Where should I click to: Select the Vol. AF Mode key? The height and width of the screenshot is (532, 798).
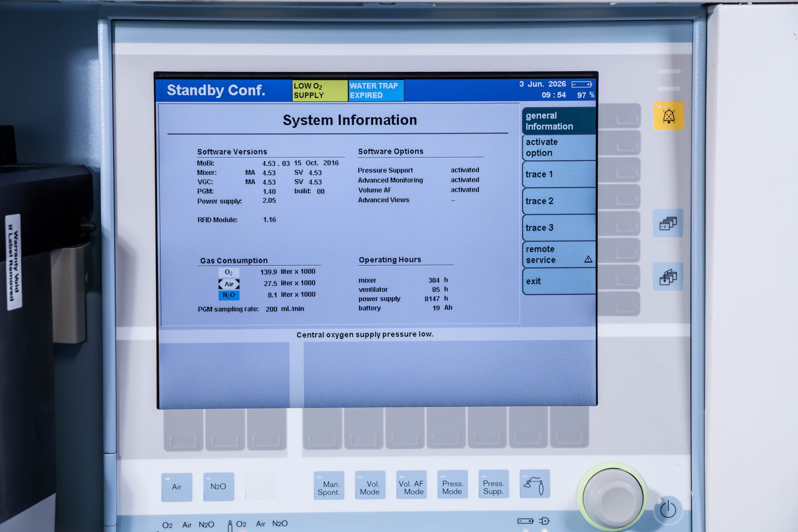pyautogui.click(x=411, y=485)
